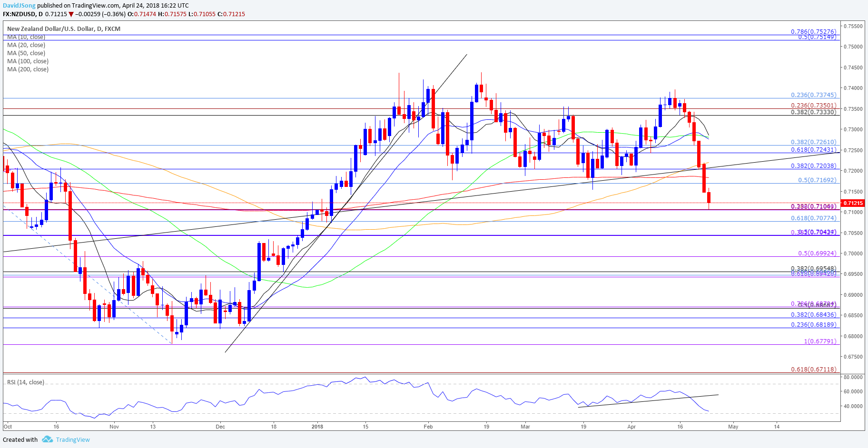Select the 0.786(0.75276) Fibonacci level label
Image resolution: width=868 pixels, height=448 pixels.
pyautogui.click(x=813, y=32)
